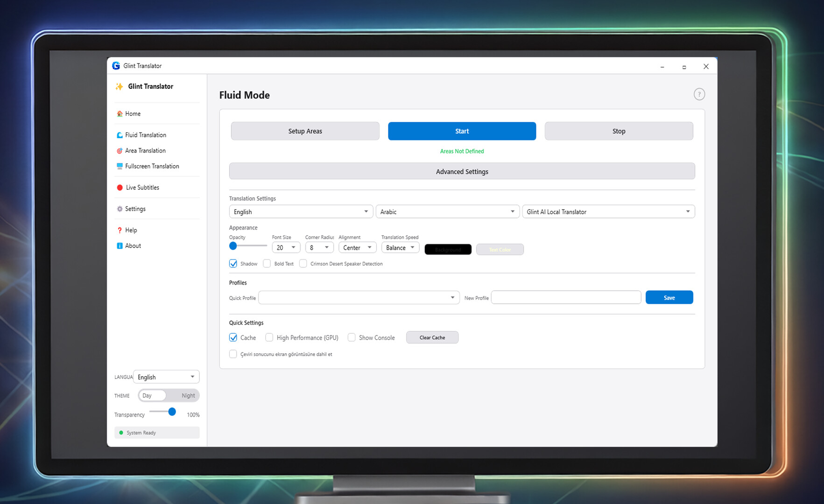This screenshot has height=504, width=824.
Task: Click the 'Quick Settings' section label
Action: [246, 323]
